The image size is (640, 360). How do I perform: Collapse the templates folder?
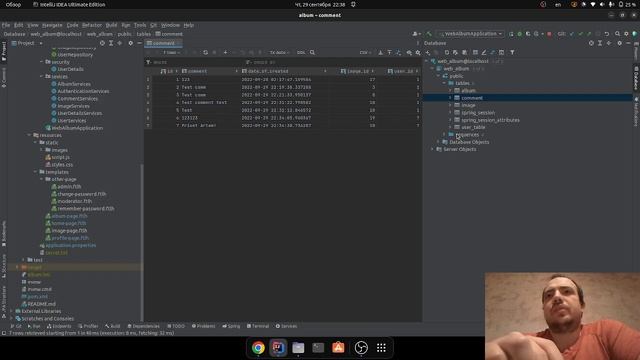(x=36, y=172)
